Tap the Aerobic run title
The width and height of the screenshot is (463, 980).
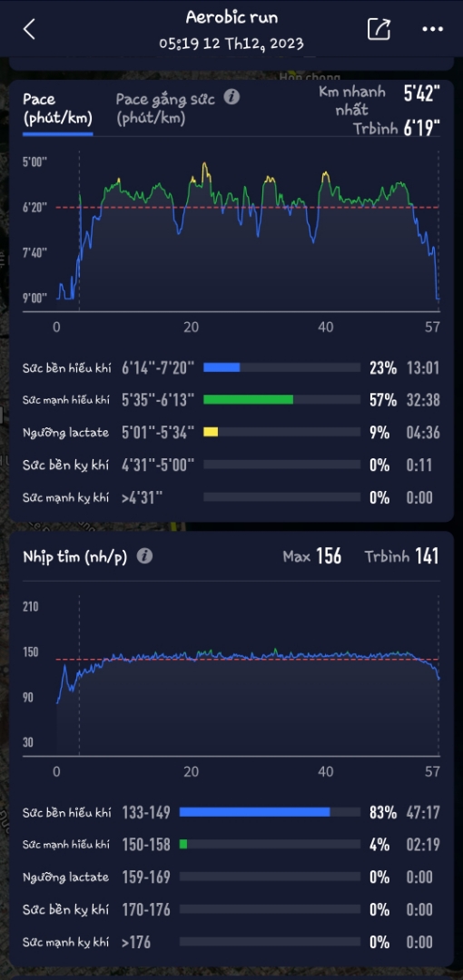tap(231, 17)
